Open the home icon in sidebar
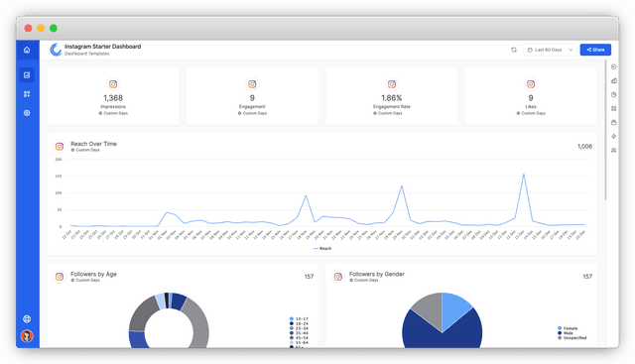Screen dimensions: 635x364 pos(27,50)
